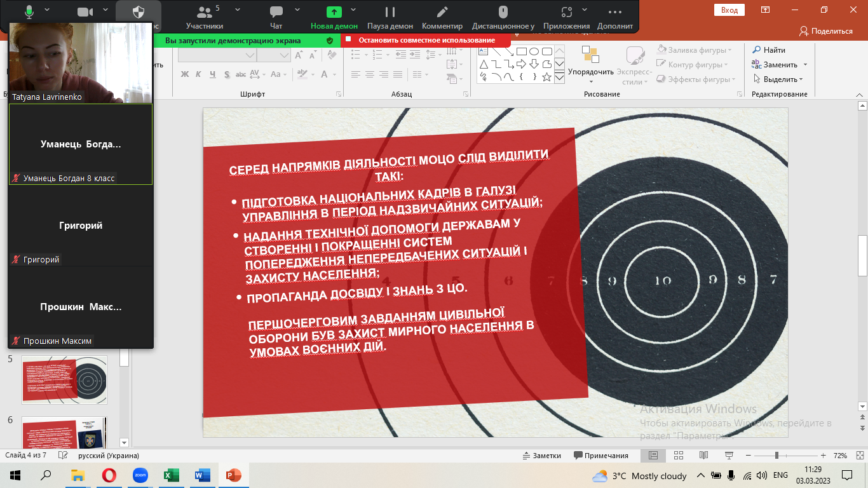The width and height of the screenshot is (868, 488).
Task: Apply strikethrough formatting (abc)
Action: click(x=241, y=74)
